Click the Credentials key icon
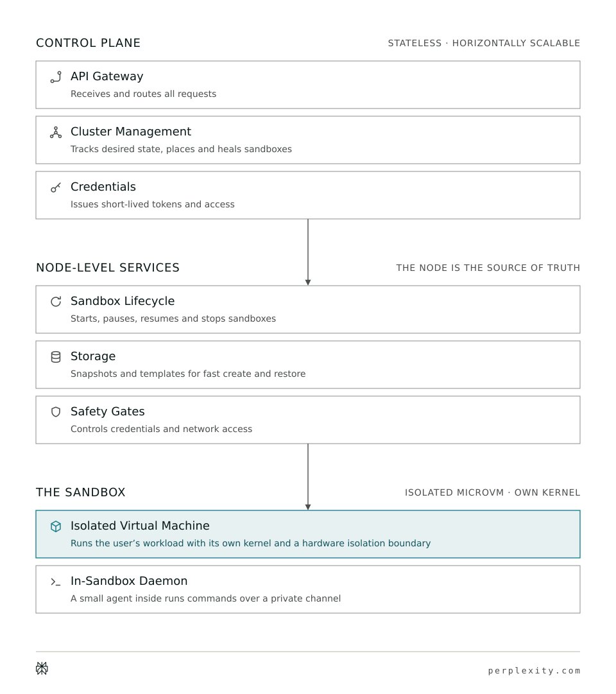The width and height of the screenshot is (616, 694). click(56, 187)
